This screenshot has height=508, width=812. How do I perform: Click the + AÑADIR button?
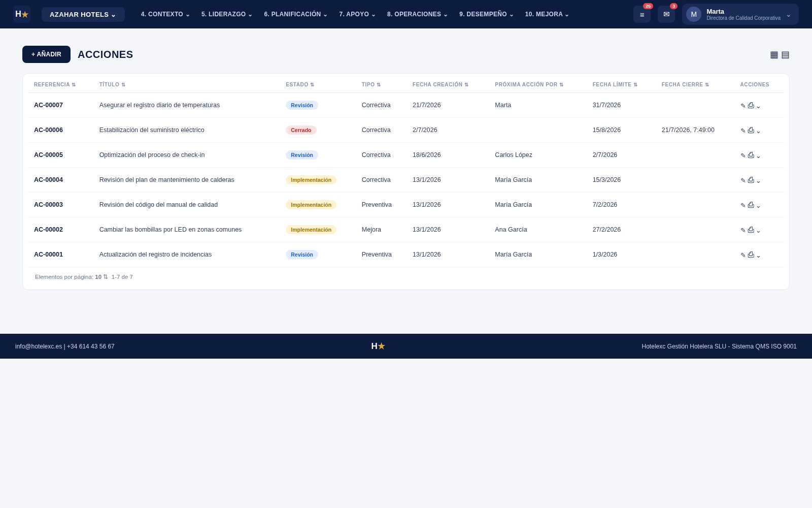point(46,54)
